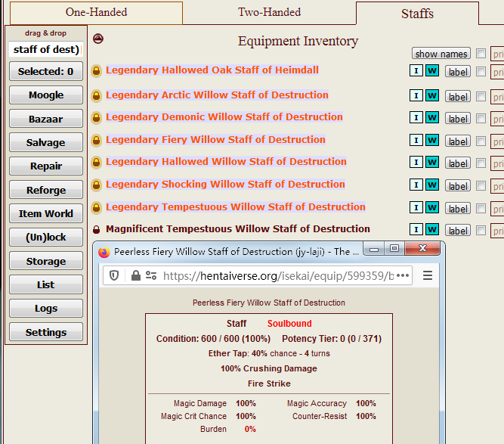The height and width of the screenshot is (444, 504).
Task: Tick the checkbox for Hallowed Oak Staff of Heimdall
Action: click(x=481, y=71)
